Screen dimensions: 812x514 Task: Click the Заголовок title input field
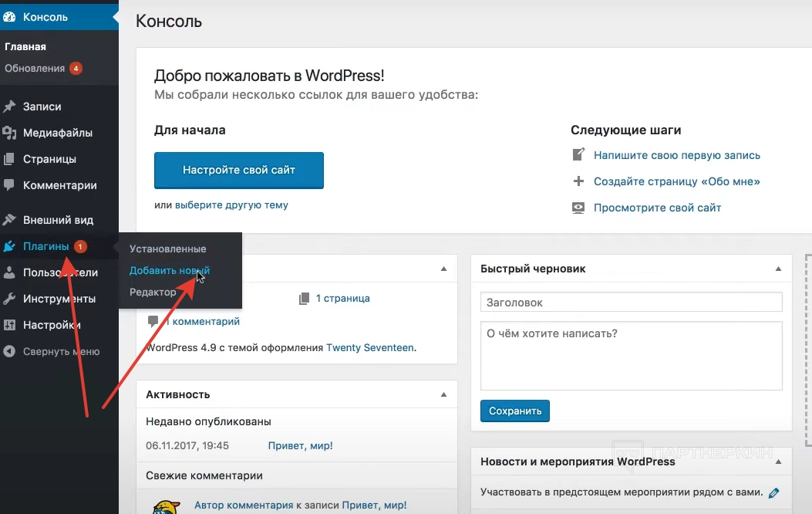click(631, 303)
